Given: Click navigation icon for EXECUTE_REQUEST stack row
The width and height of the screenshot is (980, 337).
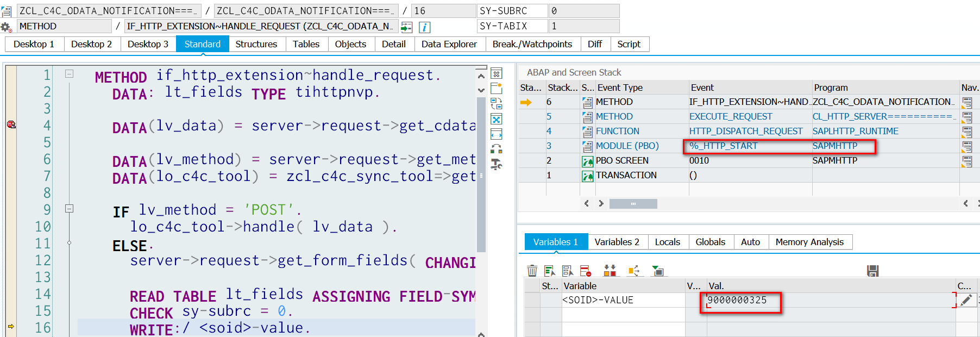Looking at the screenshot, I should click(x=967, y=116).
